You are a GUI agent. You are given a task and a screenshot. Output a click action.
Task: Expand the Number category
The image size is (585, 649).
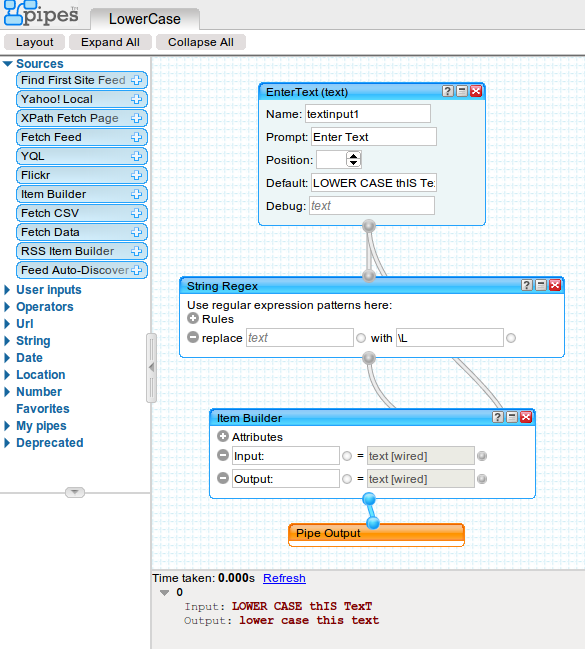pos(7,392)
